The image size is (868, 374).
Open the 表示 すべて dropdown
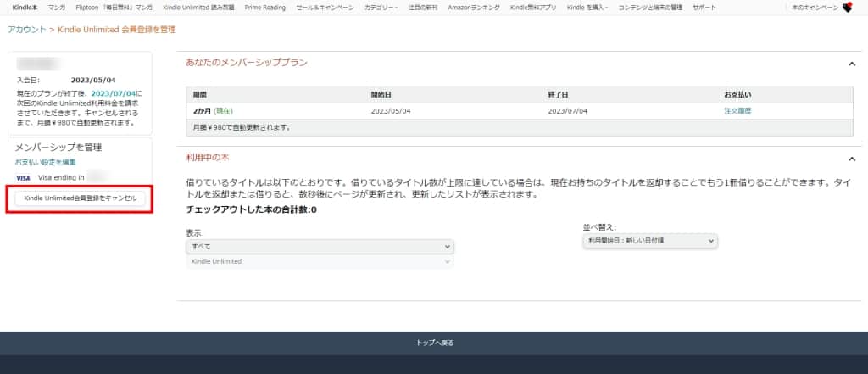pos(320,247)
